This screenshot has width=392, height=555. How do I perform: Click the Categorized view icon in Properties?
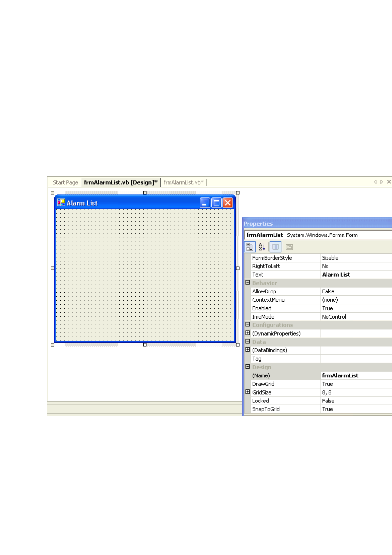(250, 247)
